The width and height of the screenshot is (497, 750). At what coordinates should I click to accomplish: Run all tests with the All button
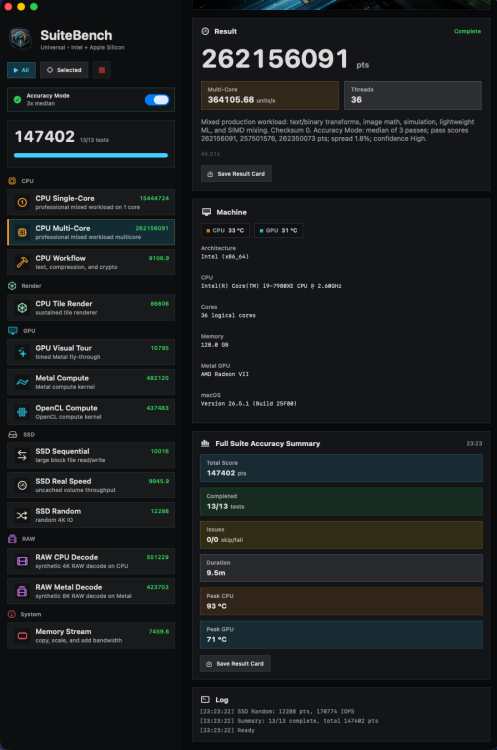point(21,70)
